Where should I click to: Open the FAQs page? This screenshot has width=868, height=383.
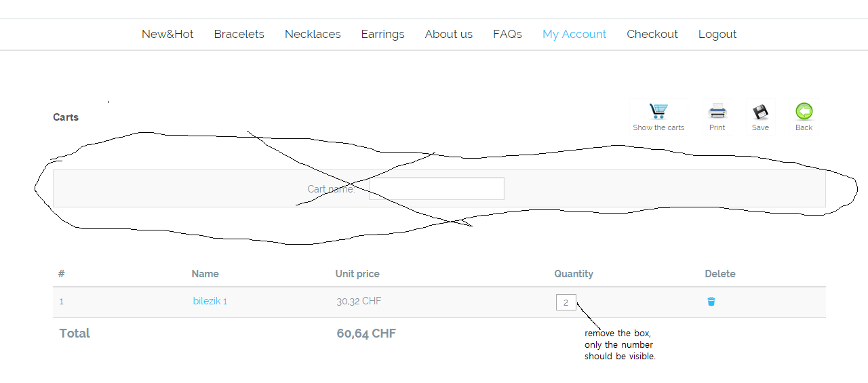(507, 34)
